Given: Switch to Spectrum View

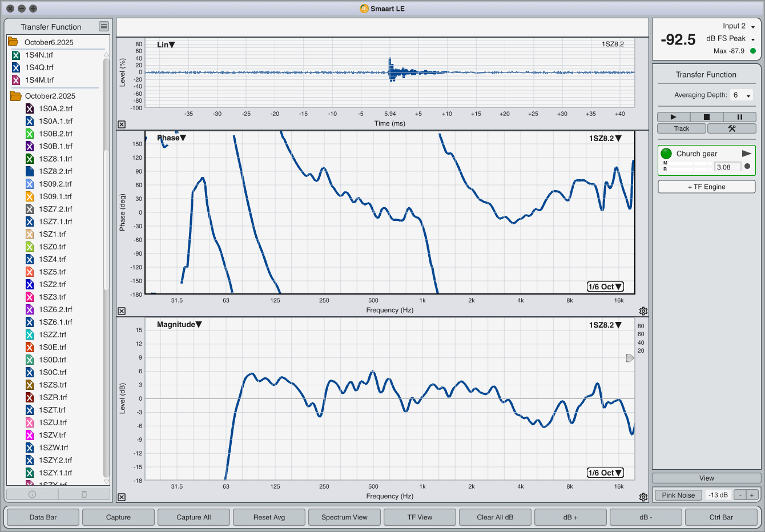Looking at the screenshot, I should [344, 517].
